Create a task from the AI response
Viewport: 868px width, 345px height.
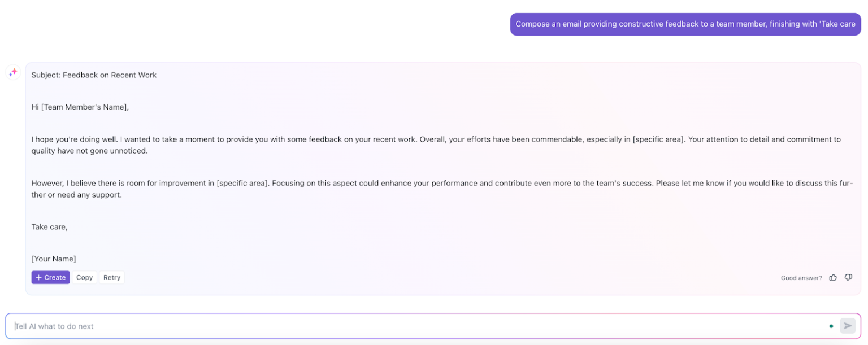pyautogui.click(x=50, y=277)
